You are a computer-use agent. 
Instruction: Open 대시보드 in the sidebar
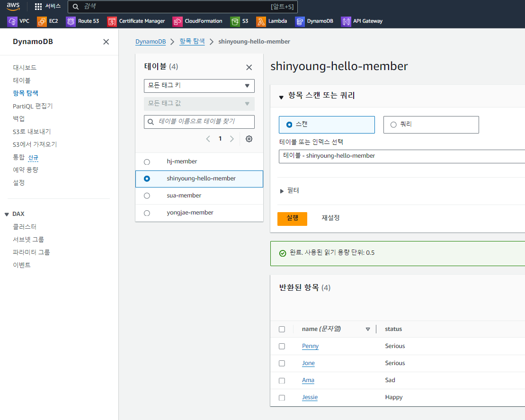click(x=25, y=68)
